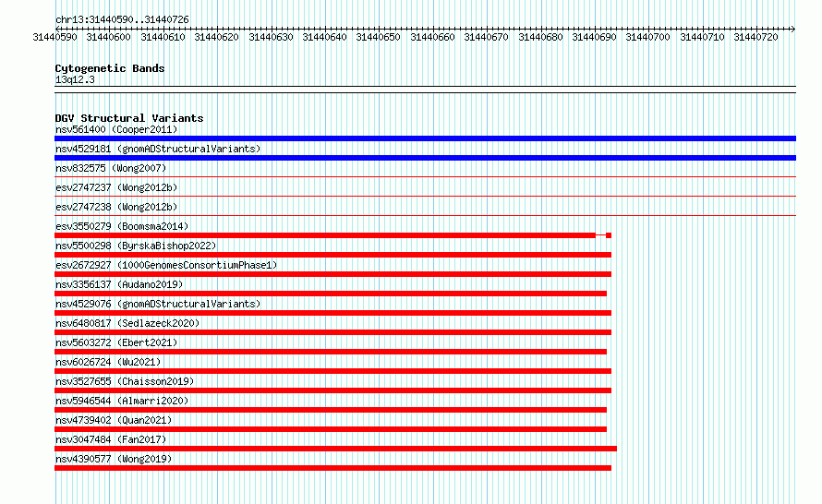
Task: Click the chr13:31440590..31440726 region label
Action: tap(122, 20)
